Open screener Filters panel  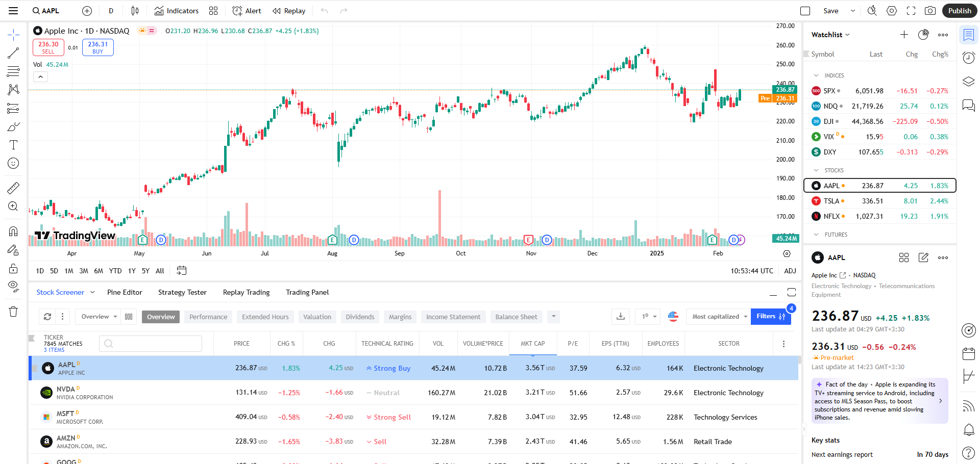771,317
